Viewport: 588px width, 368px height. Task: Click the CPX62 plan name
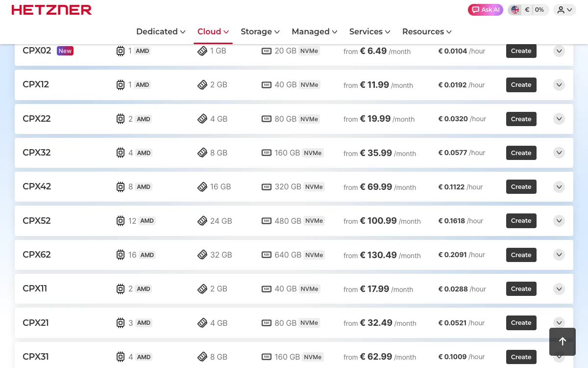click(37, 255)
